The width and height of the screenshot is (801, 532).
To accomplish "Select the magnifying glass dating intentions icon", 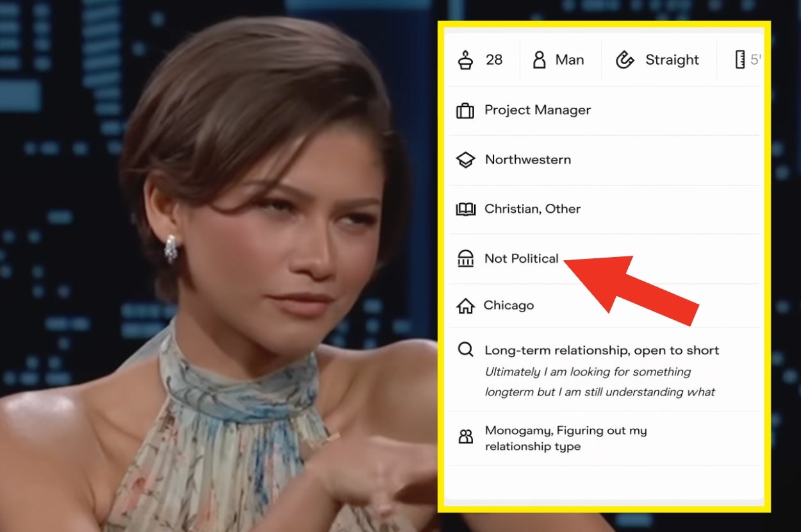I will click(x=466, y=350).
